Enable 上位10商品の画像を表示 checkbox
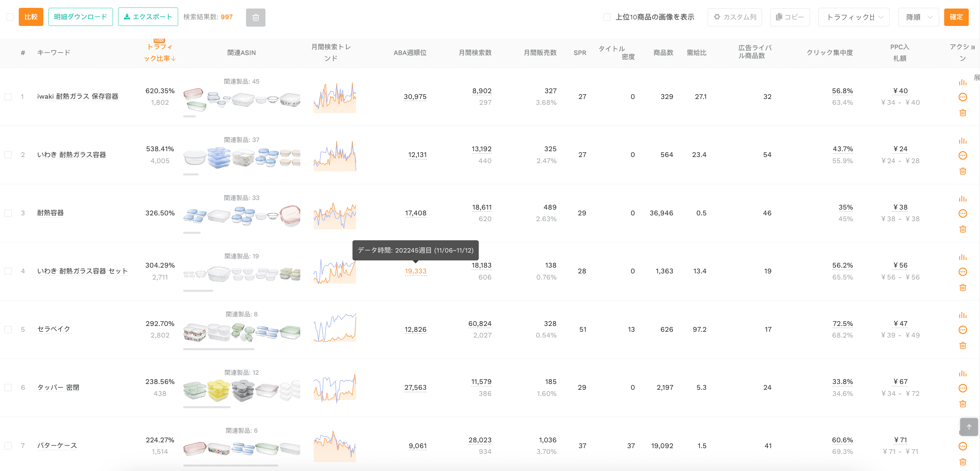The image size is (980, 471). click(x=607, y=17)
